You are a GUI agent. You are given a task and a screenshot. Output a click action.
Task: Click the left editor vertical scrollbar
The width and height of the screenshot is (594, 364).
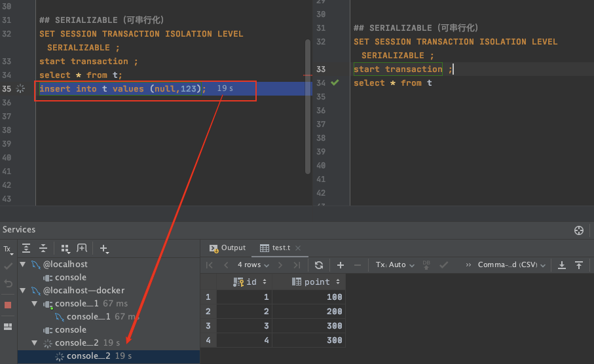coord(308,107)
